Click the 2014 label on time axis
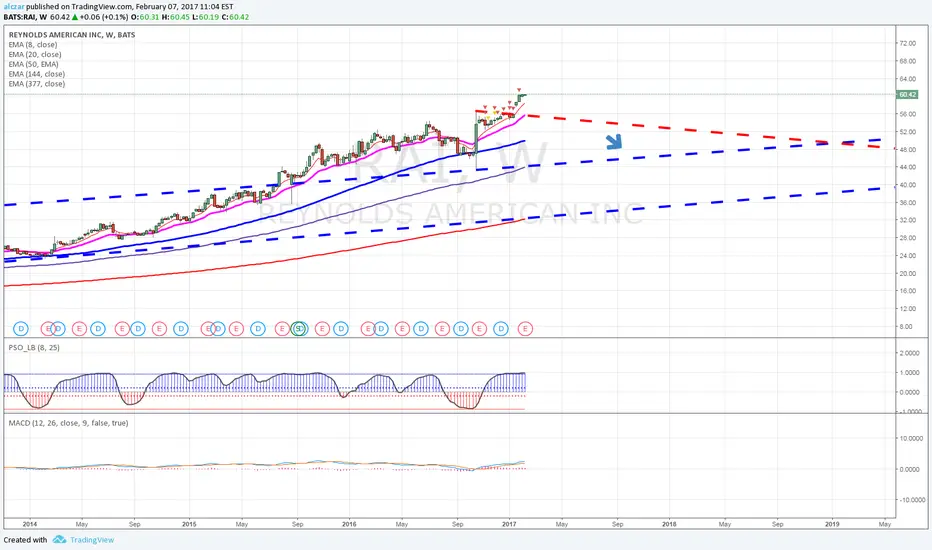The height and width of the screenshot is (550, 932). coord(30,524)
